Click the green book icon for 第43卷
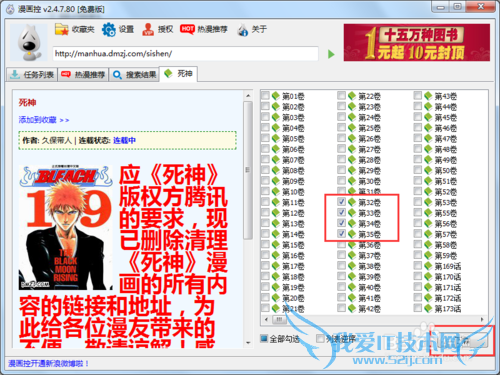500x375 pixels. click(428, 96)
